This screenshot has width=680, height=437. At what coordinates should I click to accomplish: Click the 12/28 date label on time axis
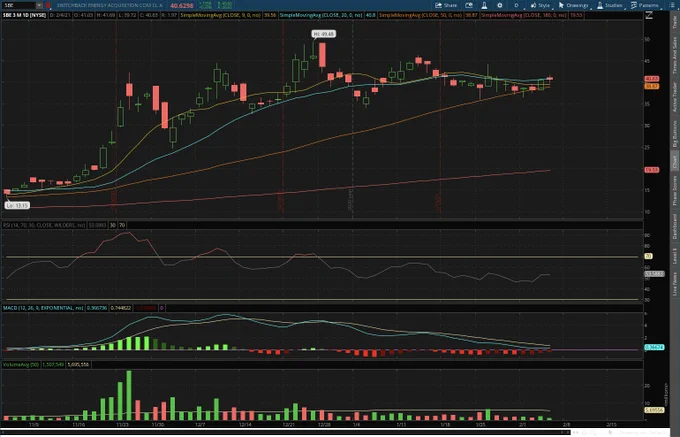[324, 424]
